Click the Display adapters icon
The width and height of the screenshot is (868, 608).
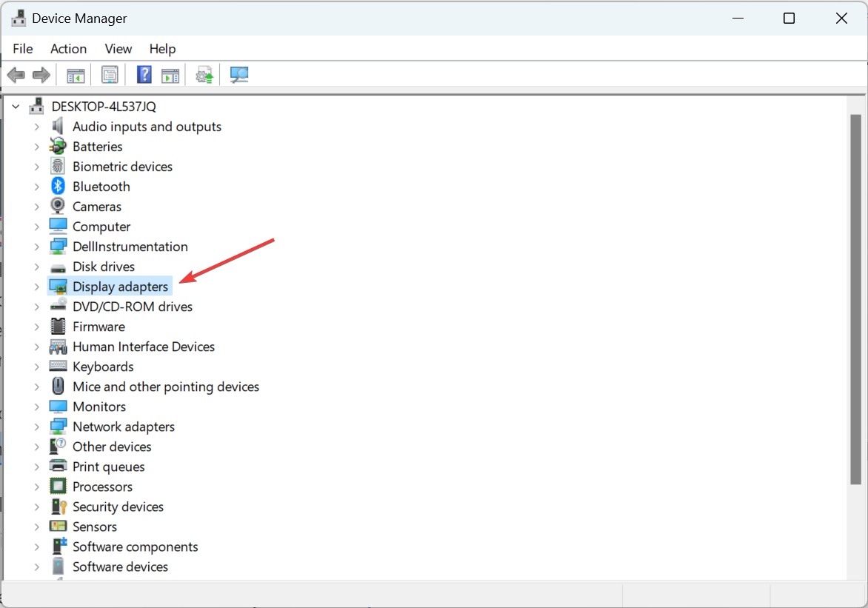click(x=58, y=287)
